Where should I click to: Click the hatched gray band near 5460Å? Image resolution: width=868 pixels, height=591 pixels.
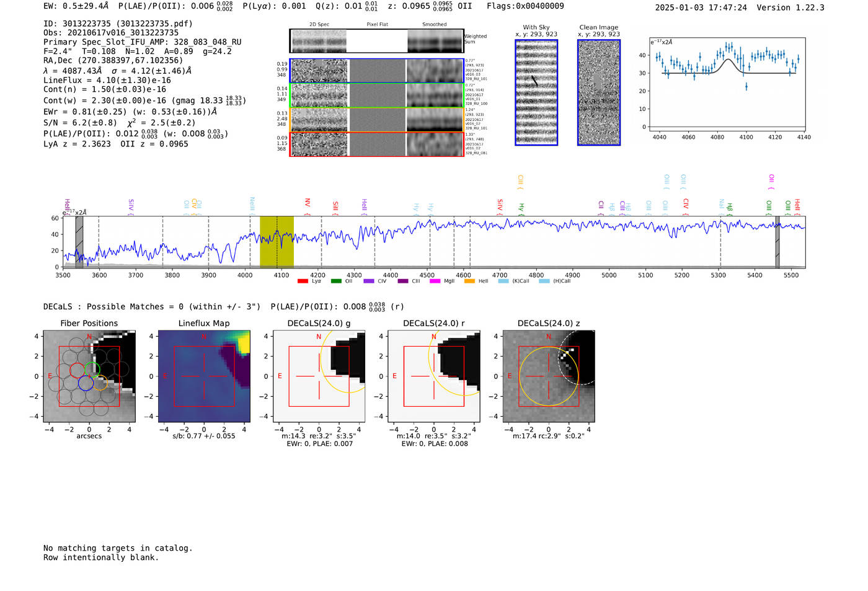(777, 242)
